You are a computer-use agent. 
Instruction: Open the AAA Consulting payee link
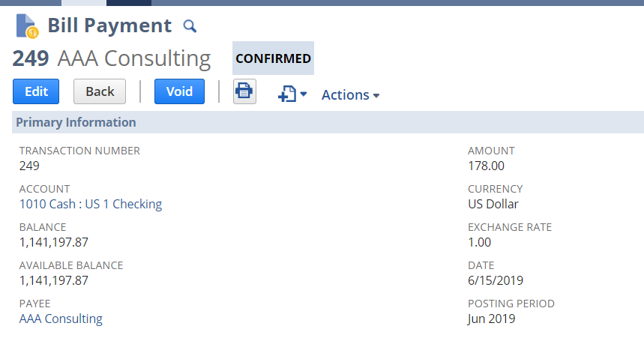click(61, 319)
